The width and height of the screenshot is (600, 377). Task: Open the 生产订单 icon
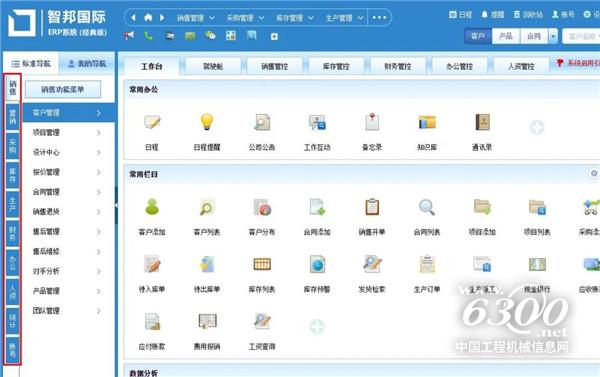coord(427,264)
